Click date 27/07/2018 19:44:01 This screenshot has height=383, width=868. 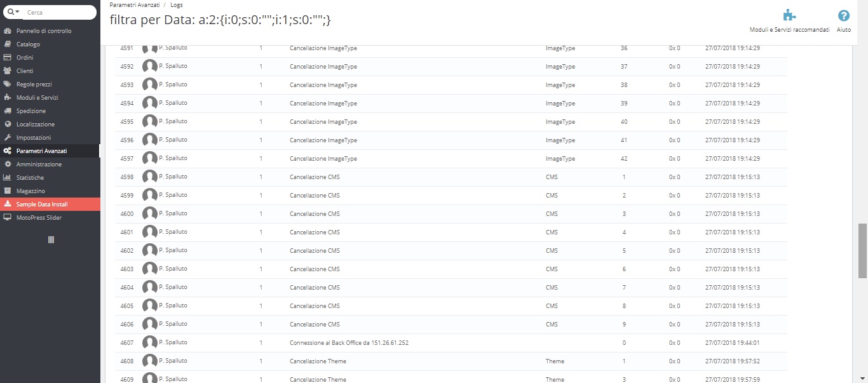(733, 343)
